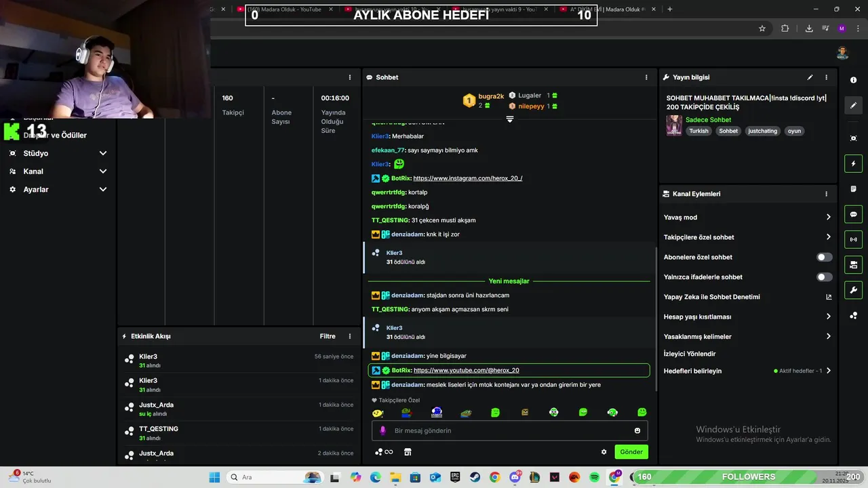The image size is (868, 488).
Task: Open the Yayın bilgisi three-dot menu
Action: pos(826,77)
